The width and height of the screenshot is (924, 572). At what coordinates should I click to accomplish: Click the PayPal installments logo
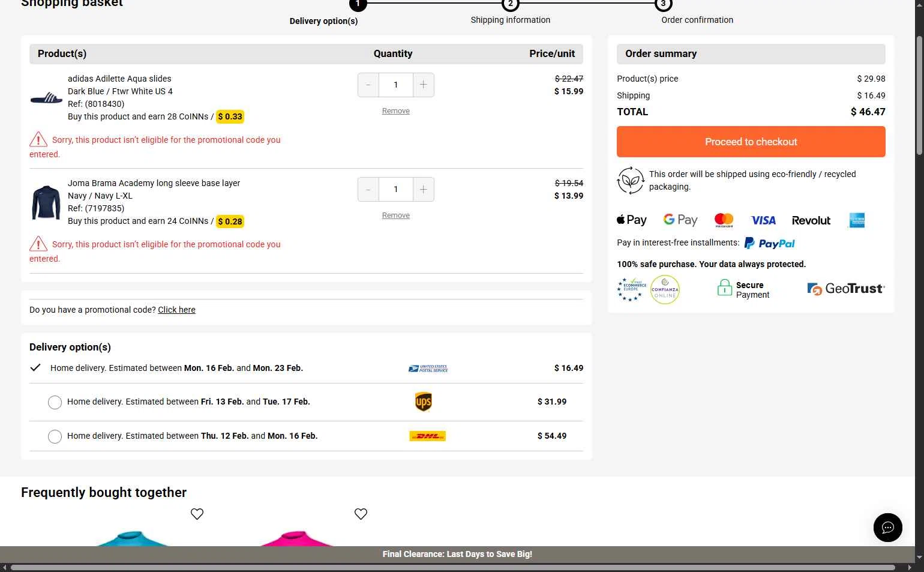click(x=770, y=243)
